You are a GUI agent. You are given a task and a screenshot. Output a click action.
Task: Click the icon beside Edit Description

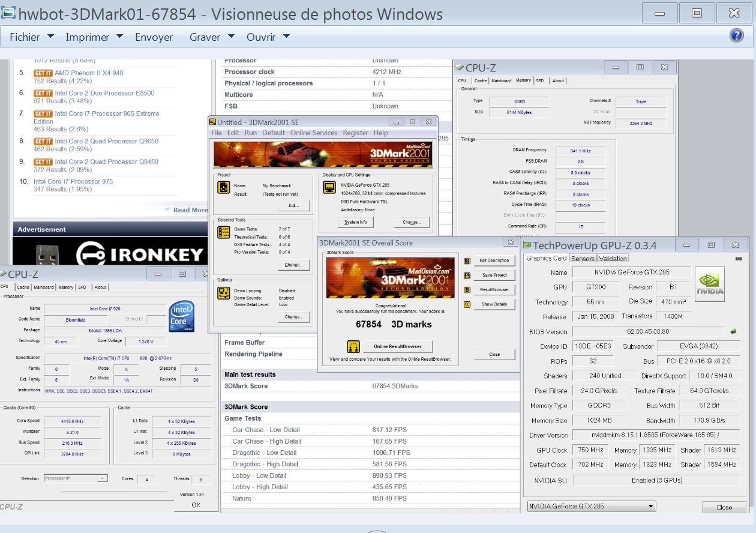point(467,260)
